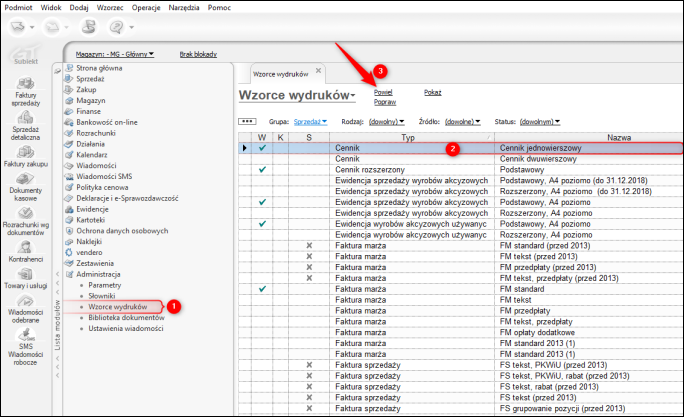Open the Wzorce wydruków title dropdown
Image resolution: width=684 pixels, height=417 pixels.
pyautogui.click(x=297, y=95)
